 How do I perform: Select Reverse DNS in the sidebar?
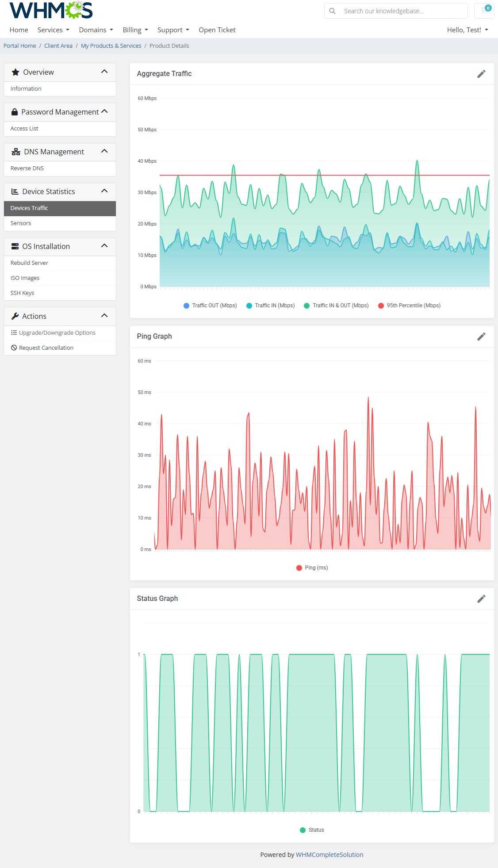tap(60, 168)
